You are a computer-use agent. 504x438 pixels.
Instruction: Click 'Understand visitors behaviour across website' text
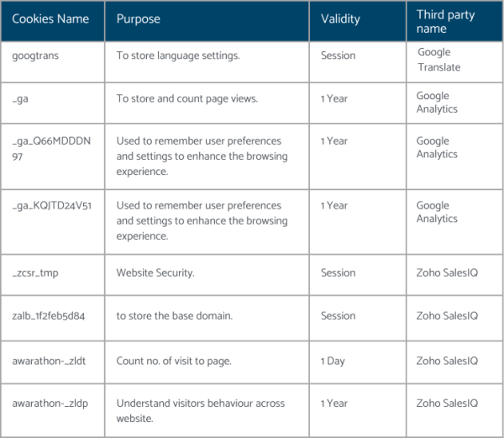201,410
